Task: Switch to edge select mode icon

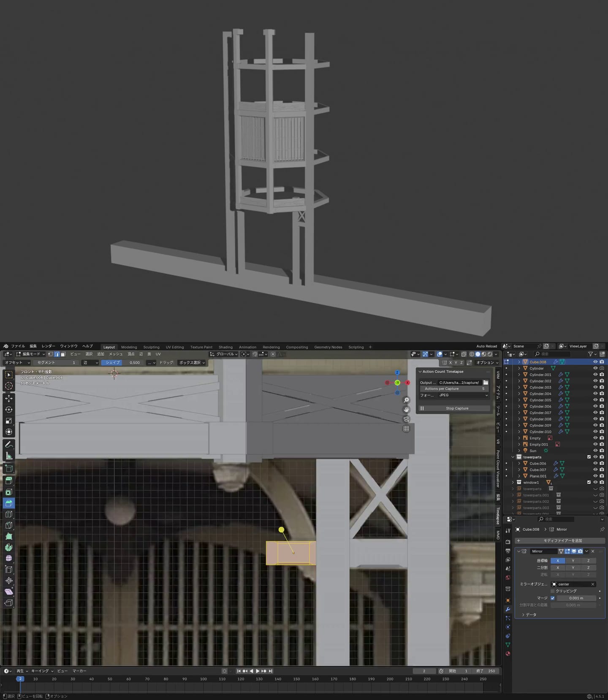Action: (x=57, y=354)
